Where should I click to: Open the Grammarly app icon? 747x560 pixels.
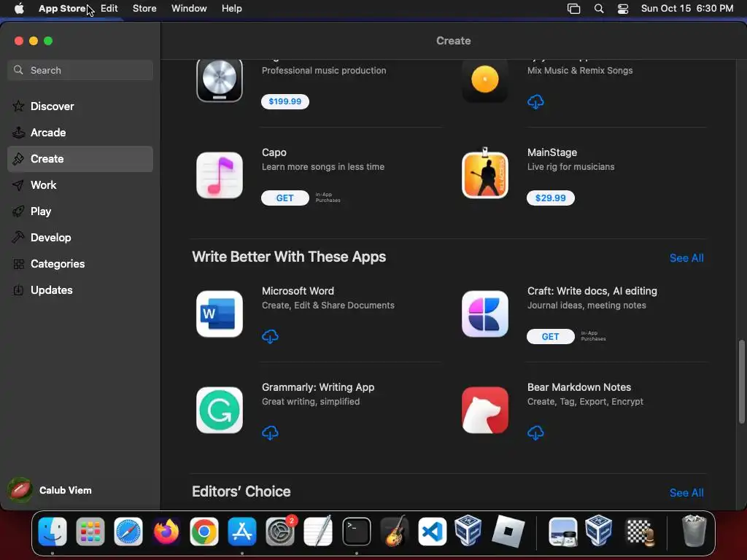(219, 410)
